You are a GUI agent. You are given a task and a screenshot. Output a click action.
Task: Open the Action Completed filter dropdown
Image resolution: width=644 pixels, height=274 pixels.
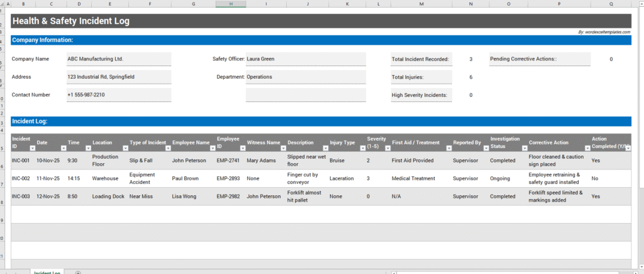628,148
